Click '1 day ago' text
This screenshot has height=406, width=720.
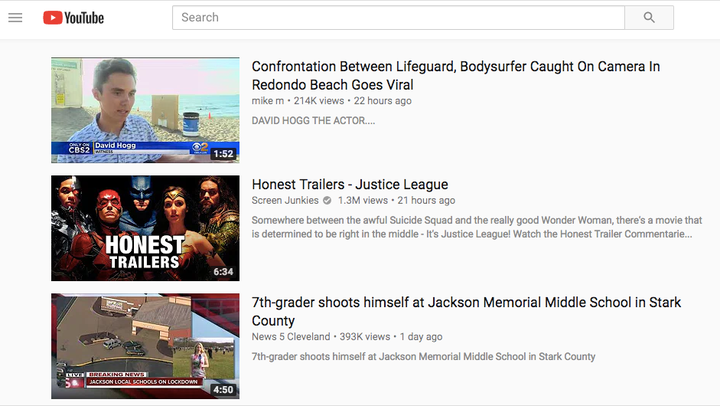click(x=421, y=337)
